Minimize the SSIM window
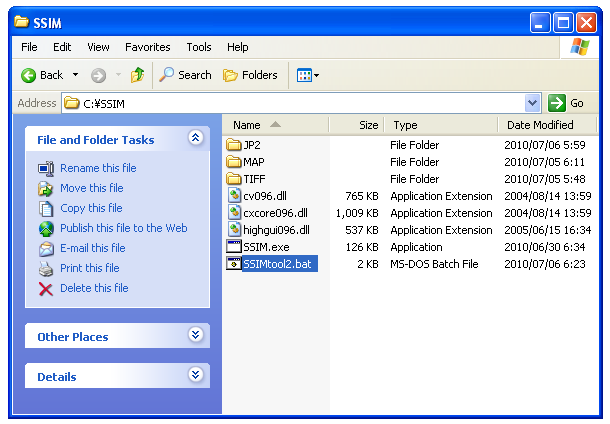 click(540, 23)
